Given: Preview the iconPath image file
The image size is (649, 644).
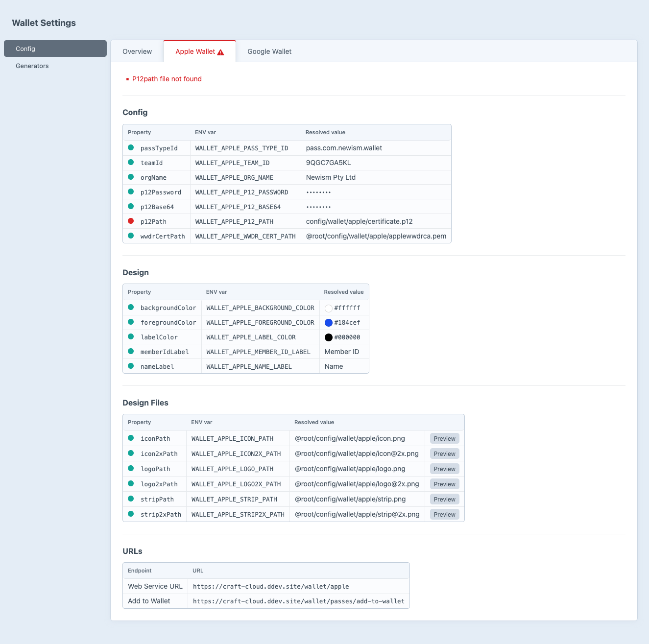Looking at the screenshot, I should coord(445,438).
